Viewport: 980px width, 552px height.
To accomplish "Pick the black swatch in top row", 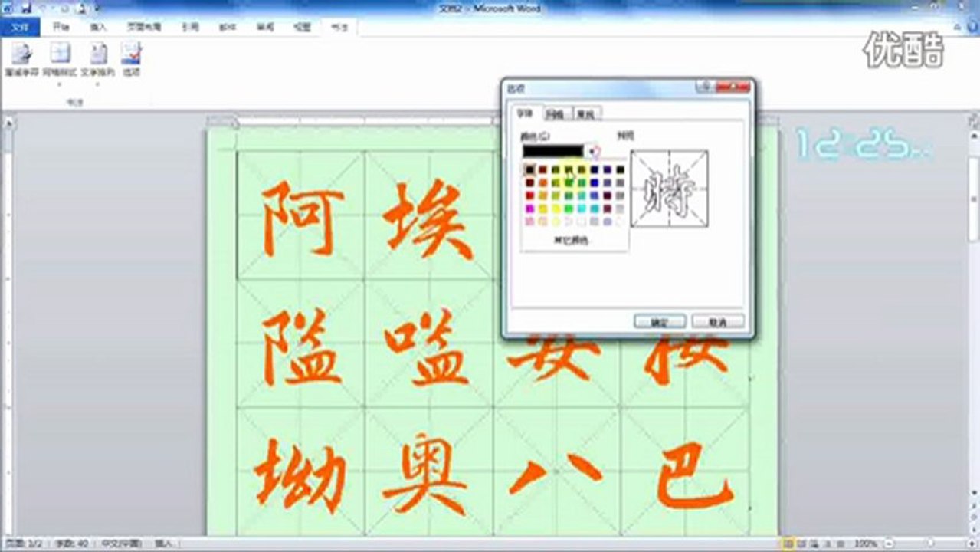I will click(x=529, y=169).
